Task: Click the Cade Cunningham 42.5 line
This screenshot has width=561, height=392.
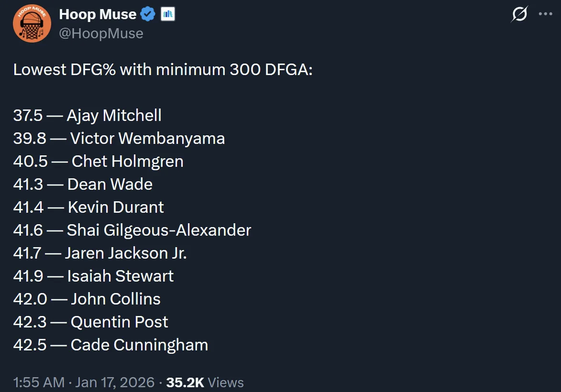Action: pos(110,345)
